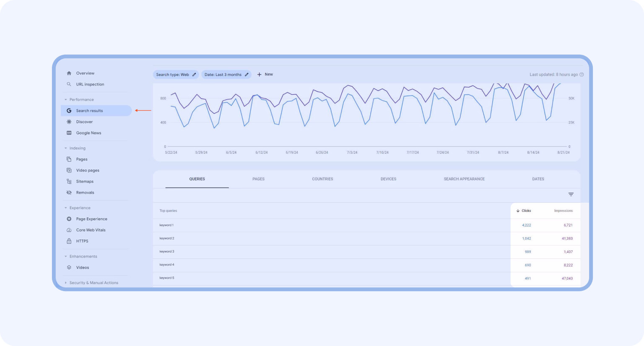The height and width of the screenshot is (346, 644).
Task: Open the Search results report
Action: pyautogui.click(x=96, y=111)
